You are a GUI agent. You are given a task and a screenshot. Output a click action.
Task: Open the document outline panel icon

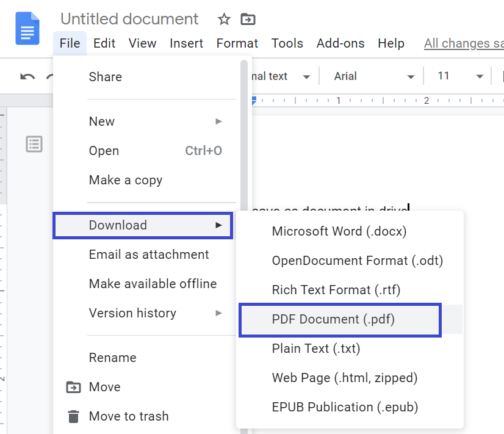point(35,144)
